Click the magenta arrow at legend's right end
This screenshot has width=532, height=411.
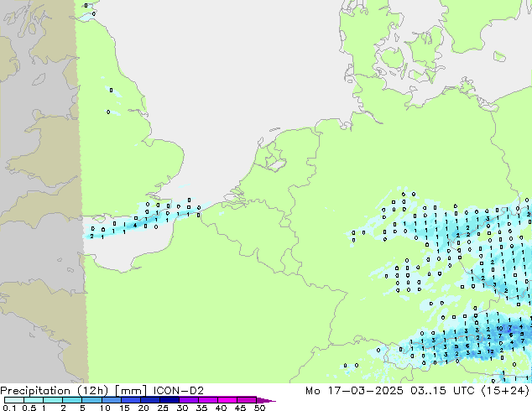[270, 400]
